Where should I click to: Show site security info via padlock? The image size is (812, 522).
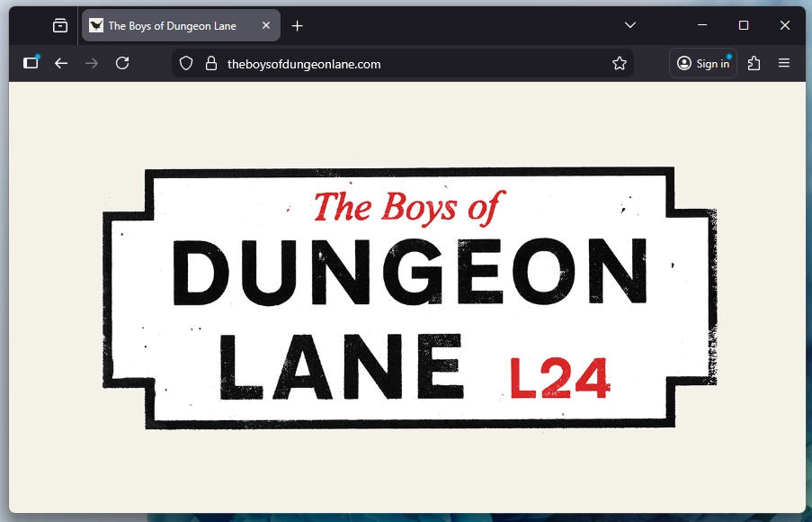211,64
